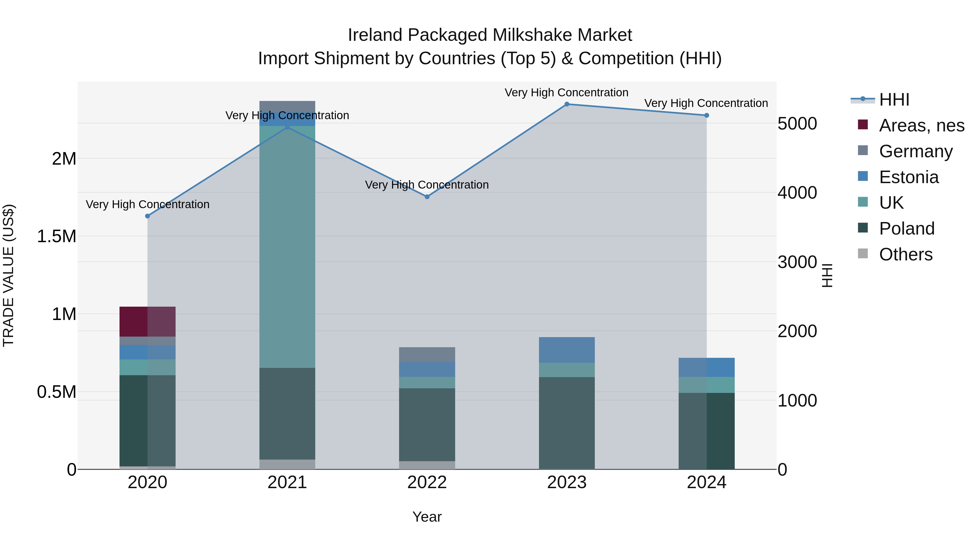Image resolution: width=980 pixels, height=551 pixels.
Task: Click the 2021 UK teal bar segment
Action: click(287, 247)
